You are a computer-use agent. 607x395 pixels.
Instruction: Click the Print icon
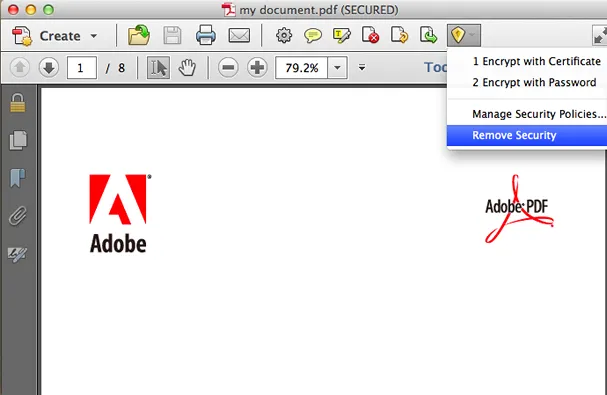pyautogui.click(x=206, y=35)
